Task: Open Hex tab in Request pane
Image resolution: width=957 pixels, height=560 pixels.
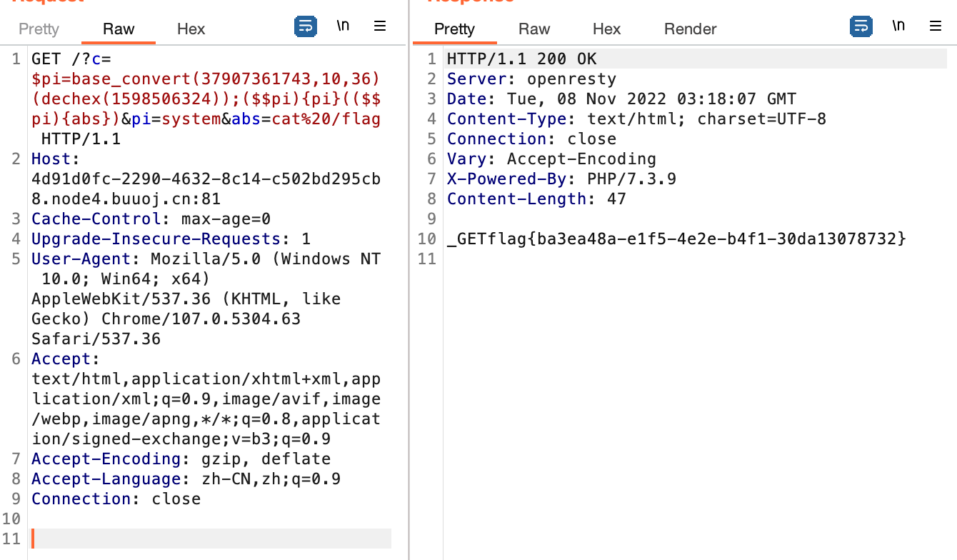Action: pyautogui.click(x=191, y=29)
